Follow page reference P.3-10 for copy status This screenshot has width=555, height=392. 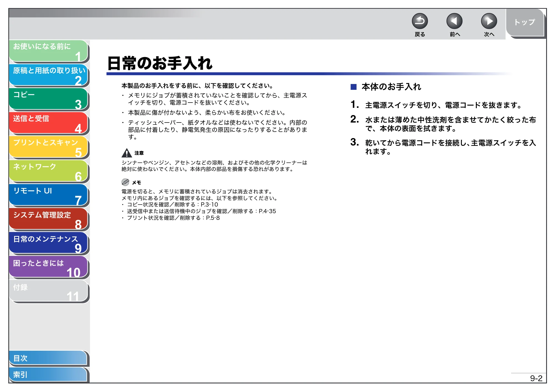[209, 205]
